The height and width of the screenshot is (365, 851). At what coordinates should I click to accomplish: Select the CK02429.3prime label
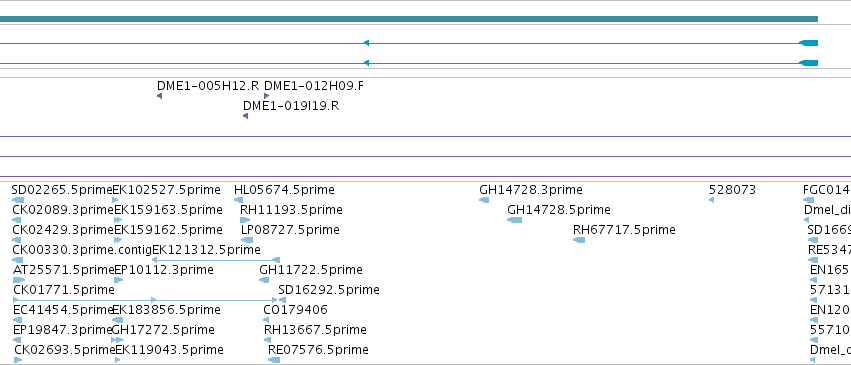(x=63, y=230)
